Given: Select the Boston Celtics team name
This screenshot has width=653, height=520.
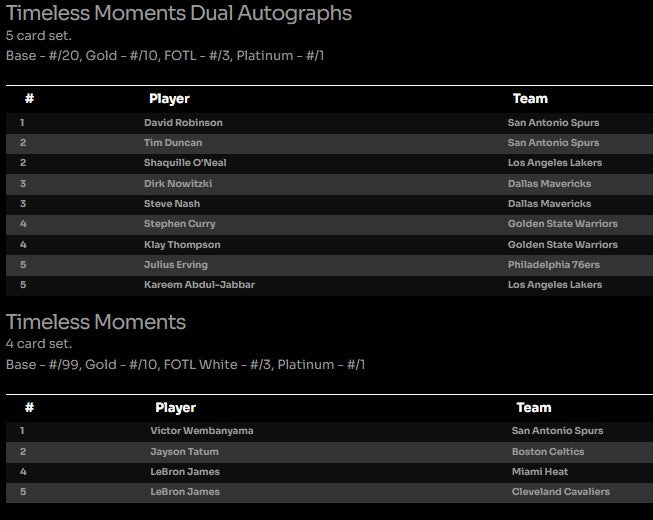Looking at the screenshot, I should coord(548,452).
